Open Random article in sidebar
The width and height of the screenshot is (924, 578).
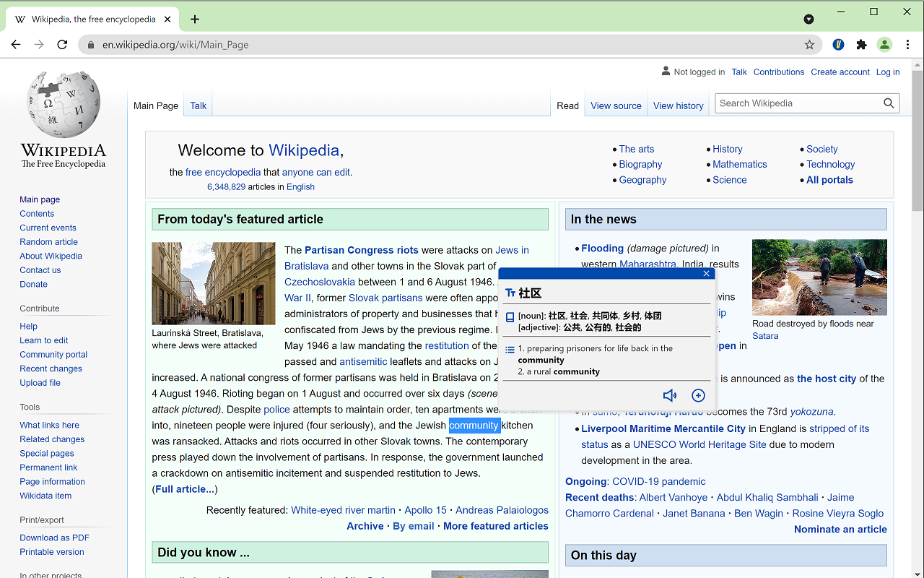[48, 242]
